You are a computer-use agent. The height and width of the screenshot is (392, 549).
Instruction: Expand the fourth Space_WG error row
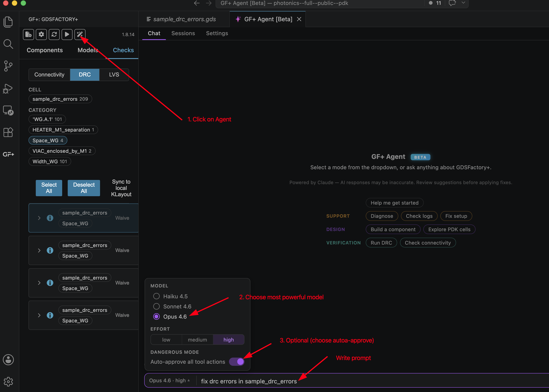point(39,315)
